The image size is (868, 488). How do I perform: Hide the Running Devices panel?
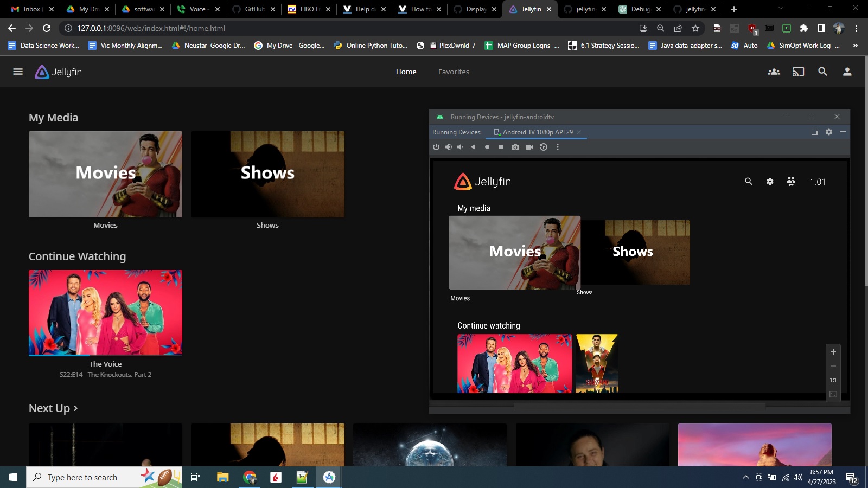(843, 132)
